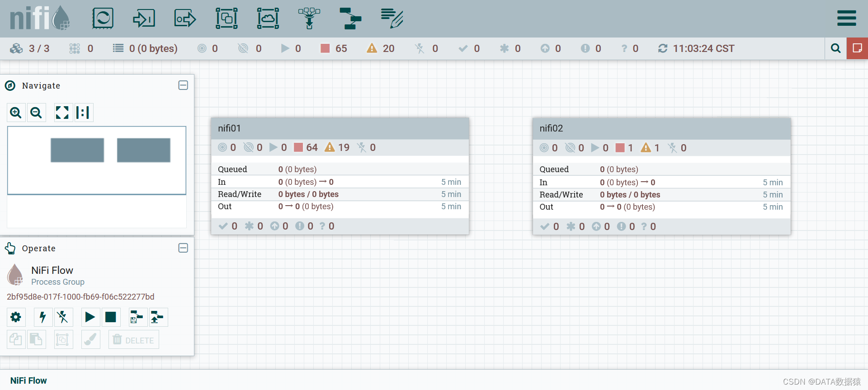This screenshot has width=868, height=390.
Task: Collapse the Navigate panel
Action: [183, 85]
